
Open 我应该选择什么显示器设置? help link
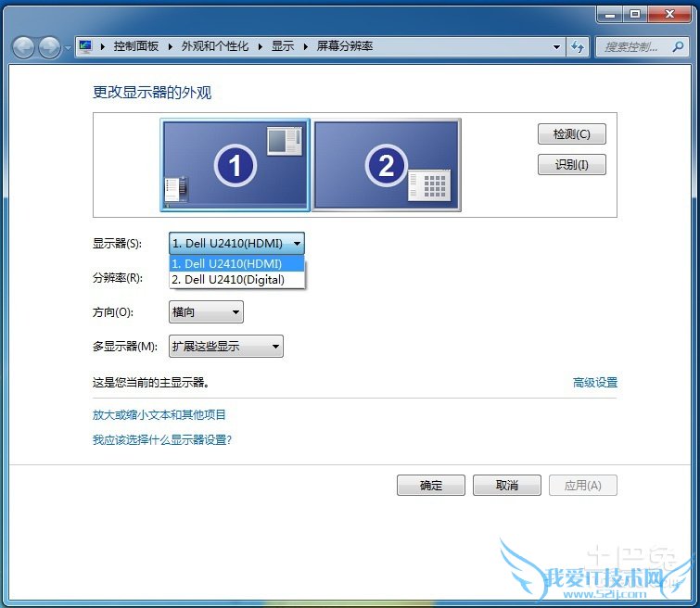(x=162, y=439)
